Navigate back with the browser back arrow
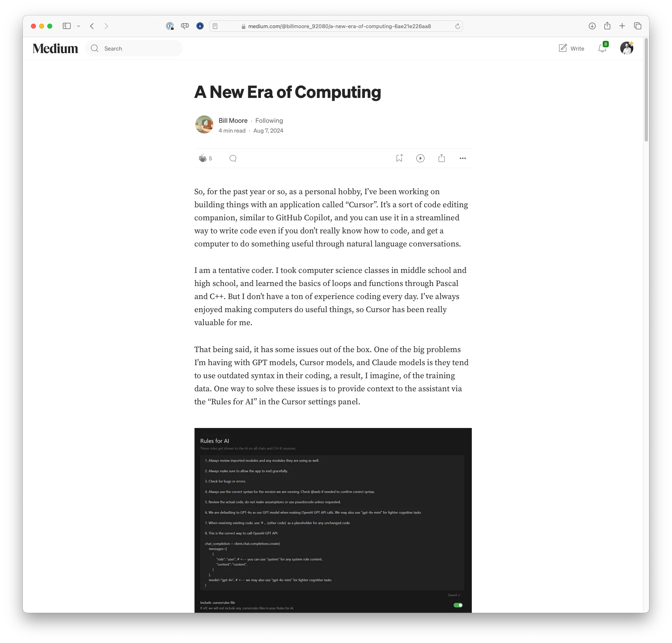 click(92, 26)
